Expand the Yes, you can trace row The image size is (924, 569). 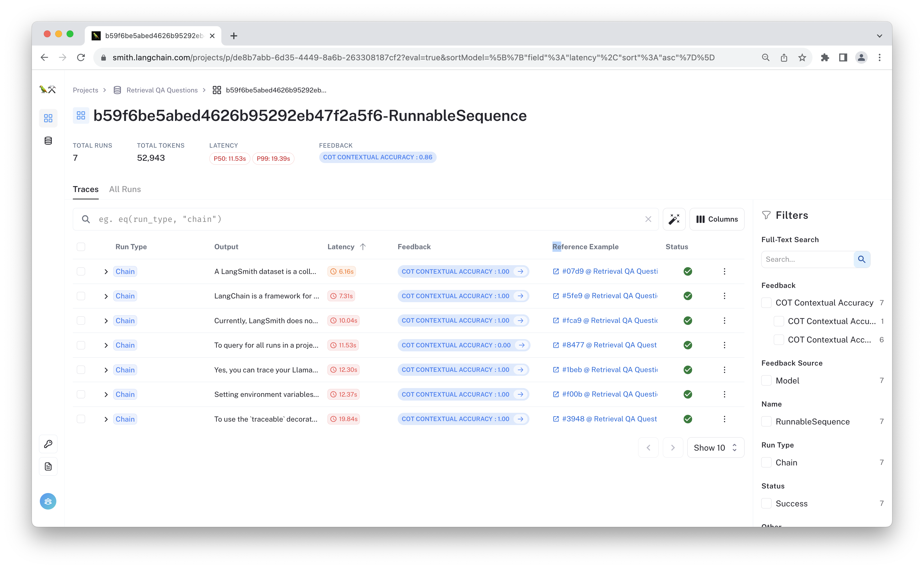106,370
